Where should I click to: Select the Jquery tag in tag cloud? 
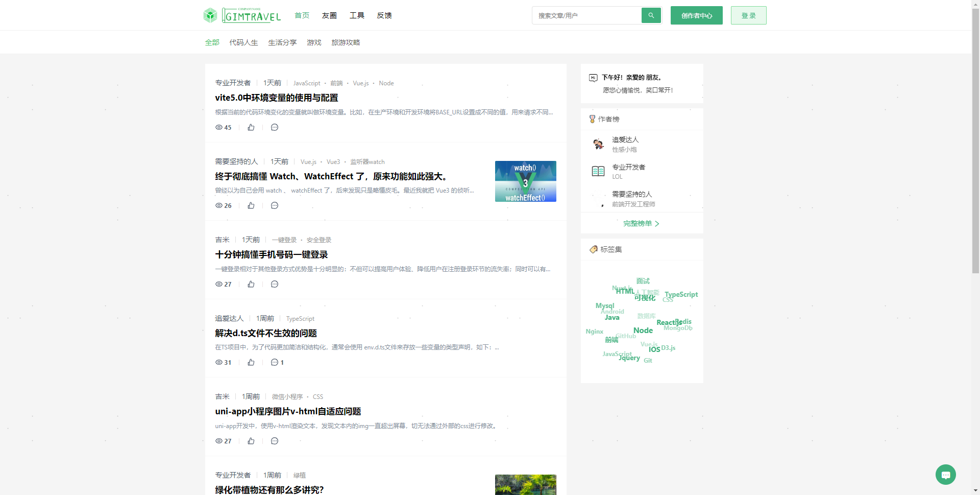pyautogui.click(x=629, y=358)
